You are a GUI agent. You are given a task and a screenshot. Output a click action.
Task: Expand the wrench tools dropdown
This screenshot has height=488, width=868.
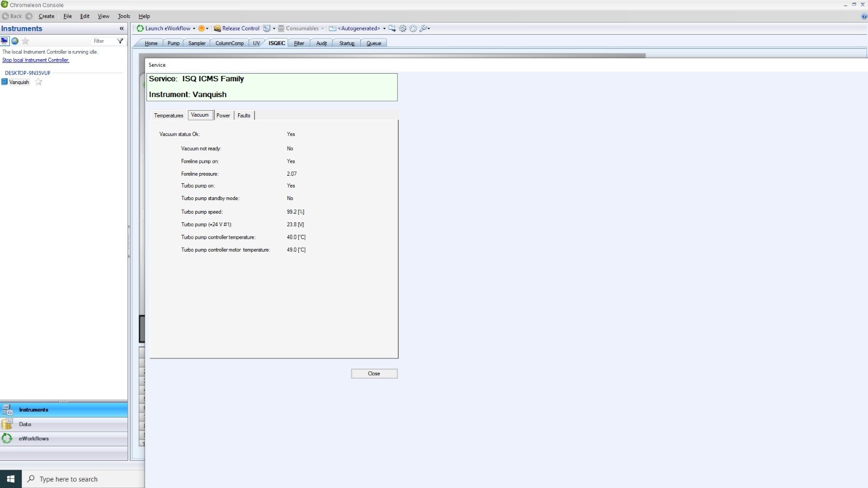(429, 29)
